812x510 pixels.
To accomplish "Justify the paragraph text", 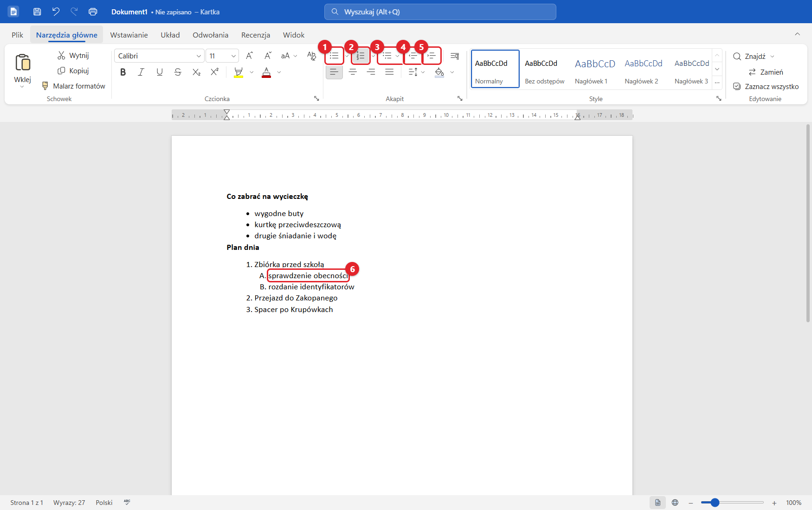I will tap(389, 72).
